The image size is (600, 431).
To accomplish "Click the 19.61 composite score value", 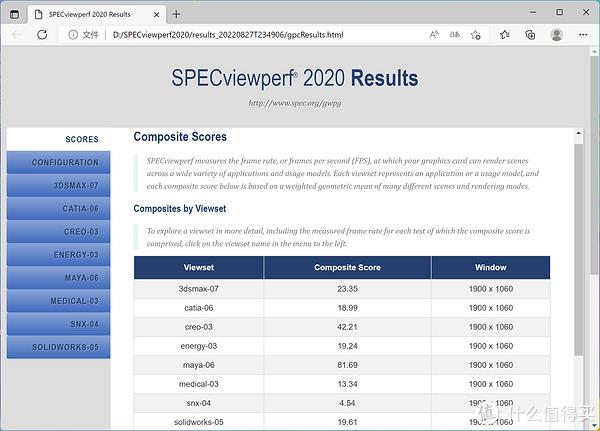I will coord(347,422).
